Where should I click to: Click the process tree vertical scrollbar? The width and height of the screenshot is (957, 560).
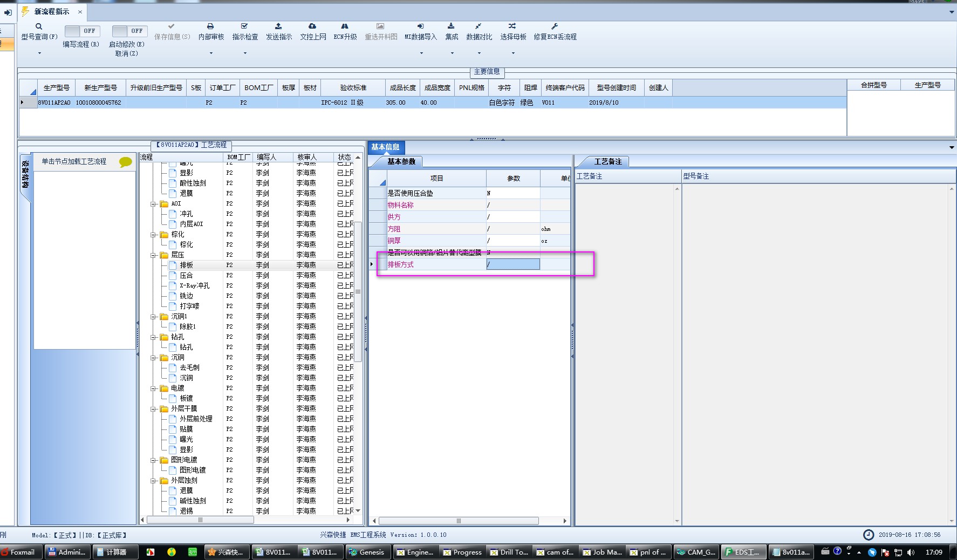358,291
